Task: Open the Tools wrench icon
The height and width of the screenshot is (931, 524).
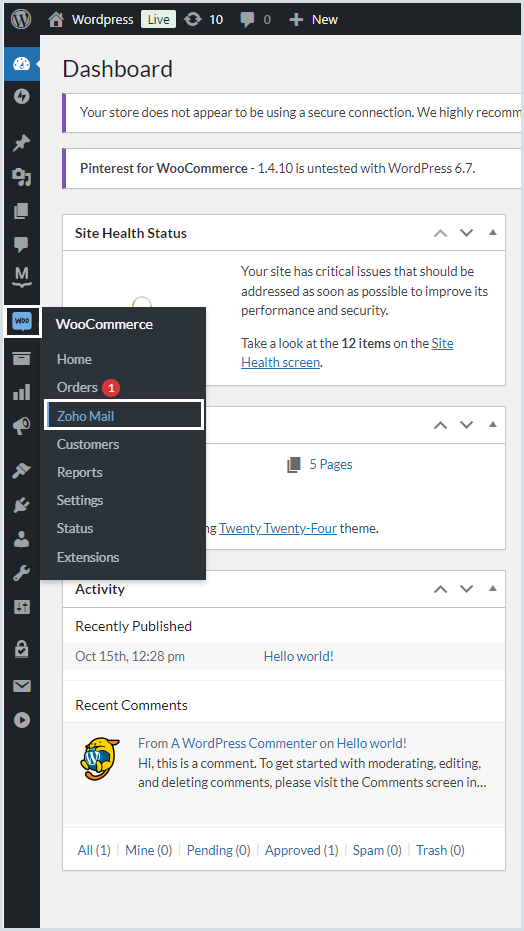Action: click(x=22, y=573)
